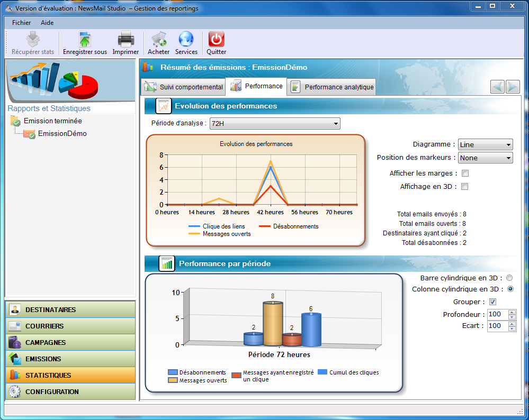Click Total désabonnées : 2 text

point(434,242)
